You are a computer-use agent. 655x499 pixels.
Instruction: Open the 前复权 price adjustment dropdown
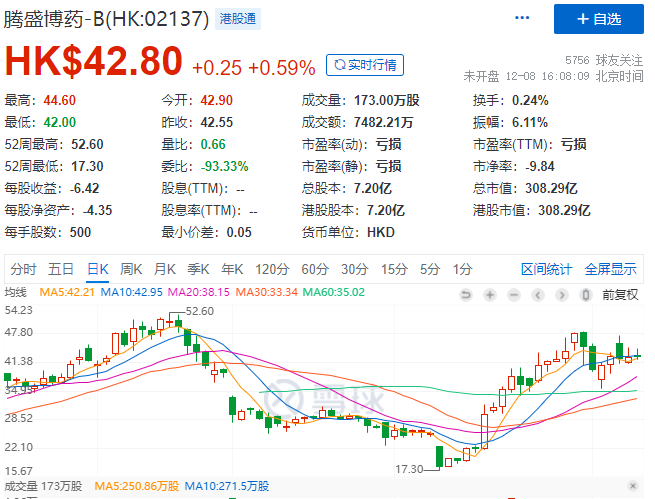[620, 295]
